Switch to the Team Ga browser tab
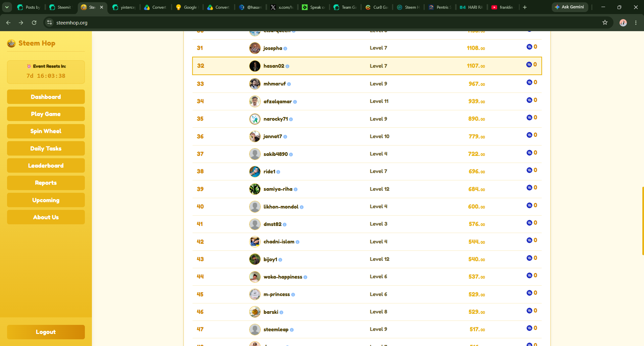The width and height of the screenshot is (644, 346). 345,7
